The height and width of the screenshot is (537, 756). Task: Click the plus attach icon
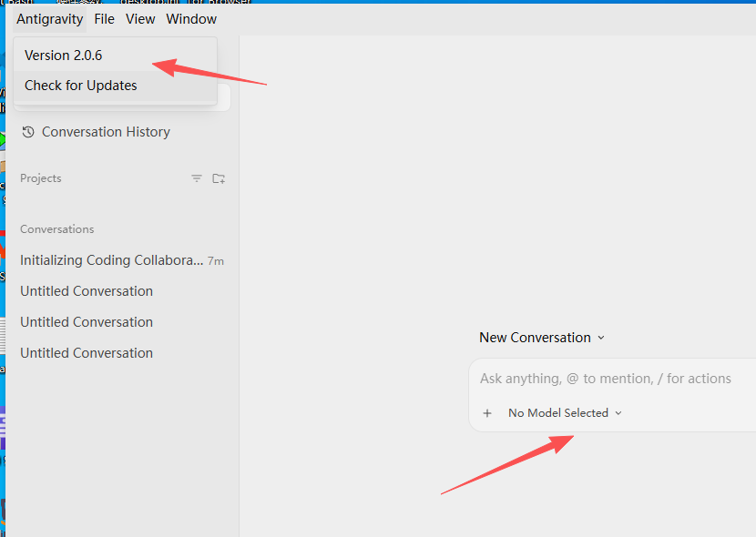pyautogui.click(x=487, y=413)
